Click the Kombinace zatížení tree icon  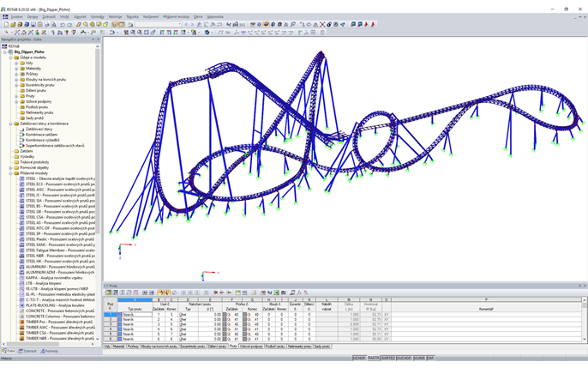[x=21, y=135]
